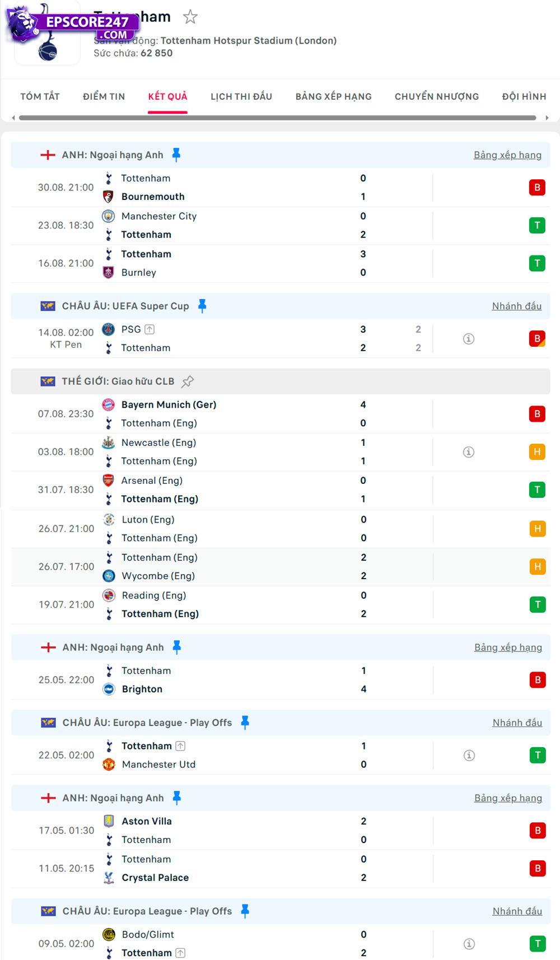Pin the Thế Giới Giao hữu CLB section

tap(188, 381)
